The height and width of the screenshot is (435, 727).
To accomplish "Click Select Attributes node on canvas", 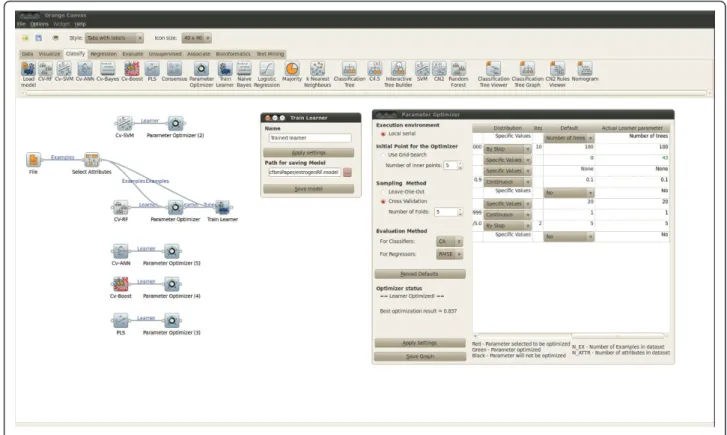I will (92, 160).
